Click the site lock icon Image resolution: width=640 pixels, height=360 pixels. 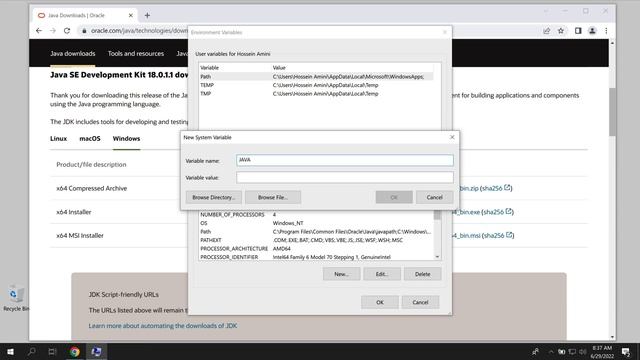(84, 31)
